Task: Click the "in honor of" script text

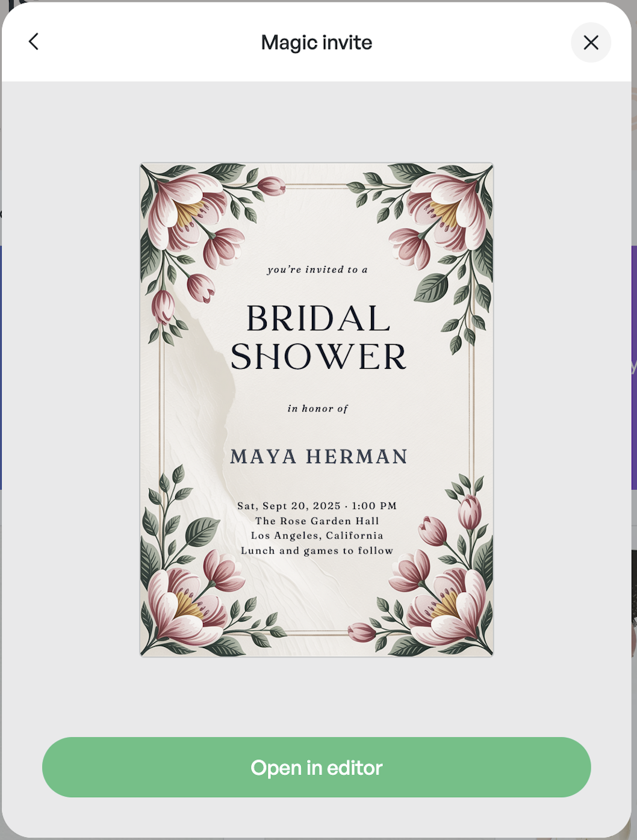Action: click(x=318, y=409)
